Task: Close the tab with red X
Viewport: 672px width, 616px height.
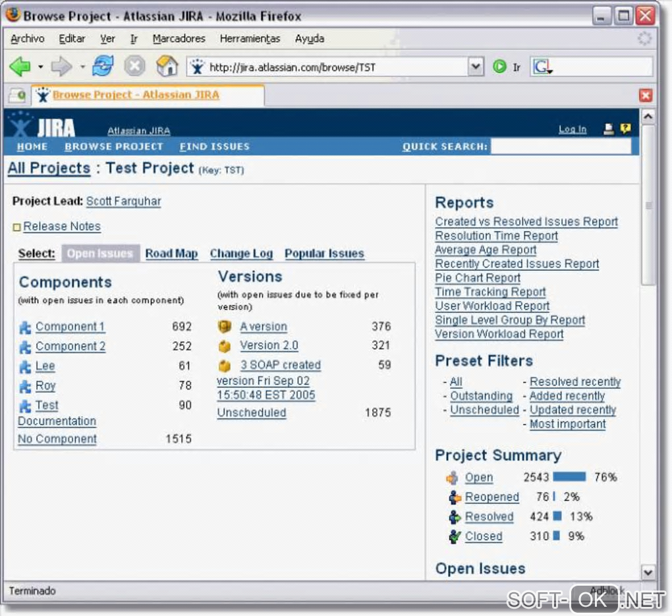Action: (646, 95)
